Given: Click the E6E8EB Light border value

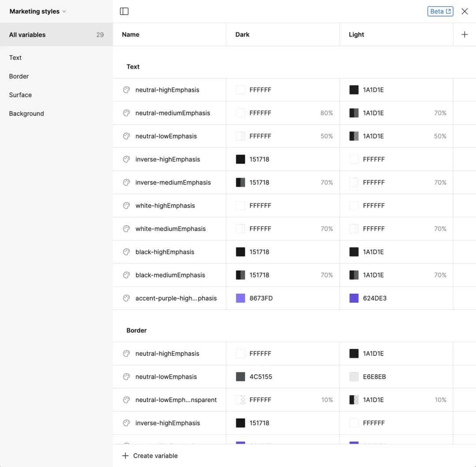Looking at the screenshot, I should pyautogui.click(x=374, y=377).
